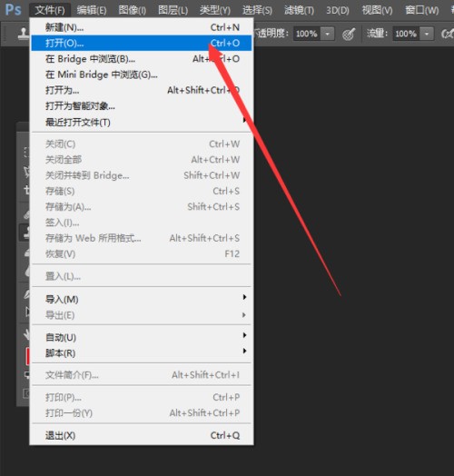Screen dimensions: 454x476
Task: Select 在 Mini Bridge 中浏览(G)...
Action: click(x=142, y=74)
